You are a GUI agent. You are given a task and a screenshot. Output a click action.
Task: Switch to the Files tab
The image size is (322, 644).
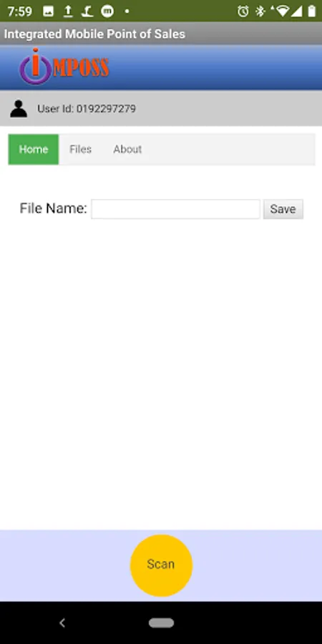coord(80,149)
